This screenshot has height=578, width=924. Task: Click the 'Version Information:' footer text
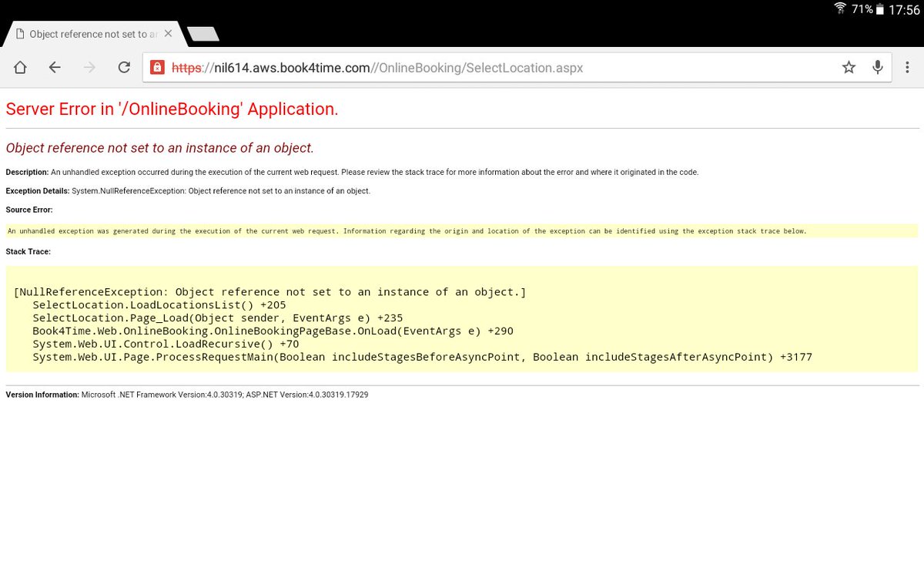[x=42, y=395]
